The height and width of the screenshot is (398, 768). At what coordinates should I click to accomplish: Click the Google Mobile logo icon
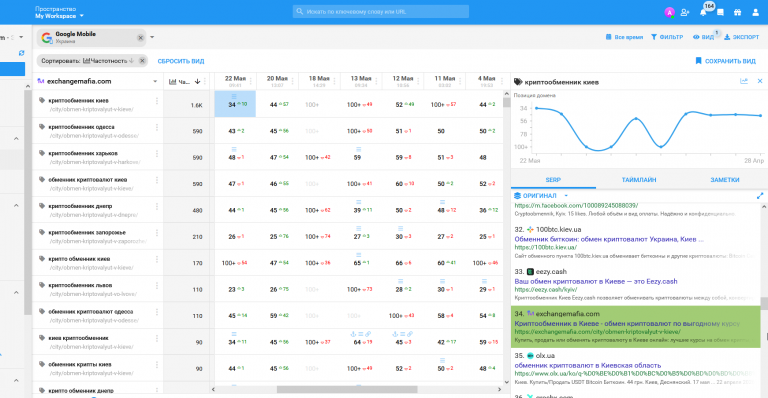coord(47,38)
